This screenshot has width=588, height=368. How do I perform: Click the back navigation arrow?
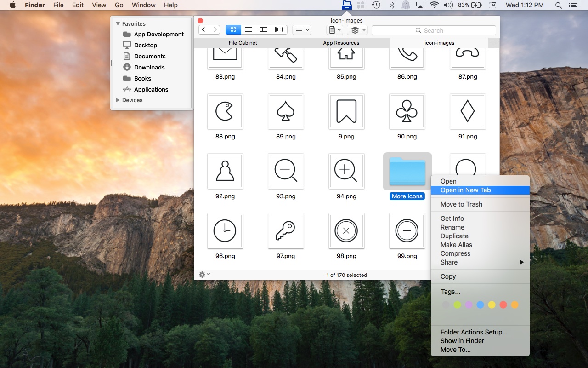click(x=204, y=30)
